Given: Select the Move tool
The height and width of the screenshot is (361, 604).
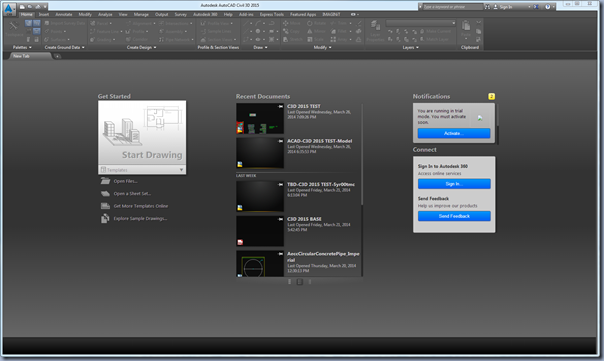Looking at the screenshot, I should click(x=292, y=23).
